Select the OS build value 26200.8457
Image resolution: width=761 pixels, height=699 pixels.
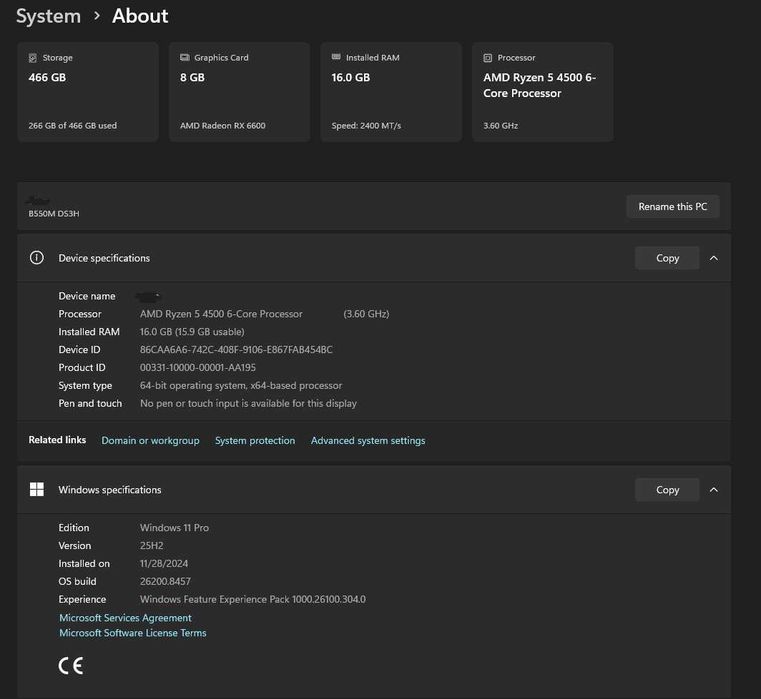coord(165,582)
